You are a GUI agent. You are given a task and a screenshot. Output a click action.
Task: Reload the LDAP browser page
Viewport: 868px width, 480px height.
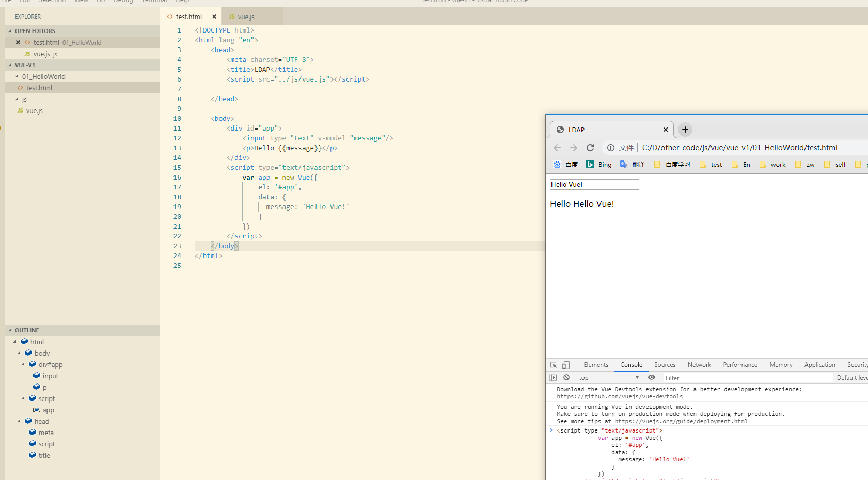[590, 148]
